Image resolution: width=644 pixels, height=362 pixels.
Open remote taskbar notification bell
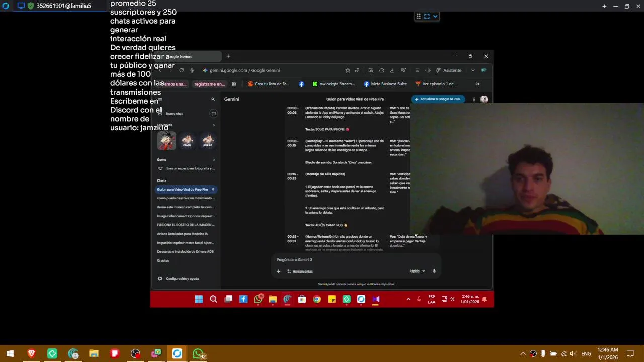pyautogui.click(x=484, y=299)
